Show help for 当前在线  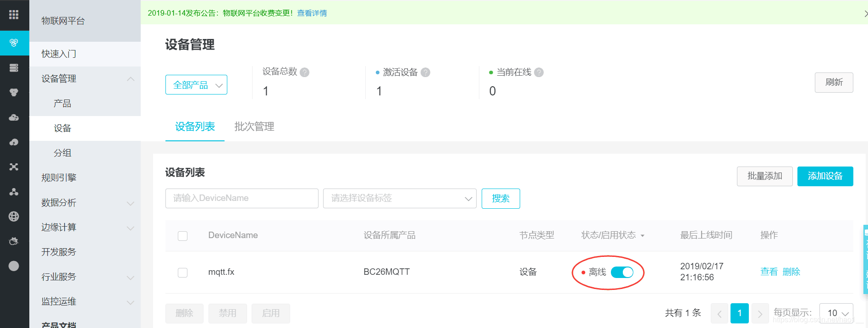[539, 72]
